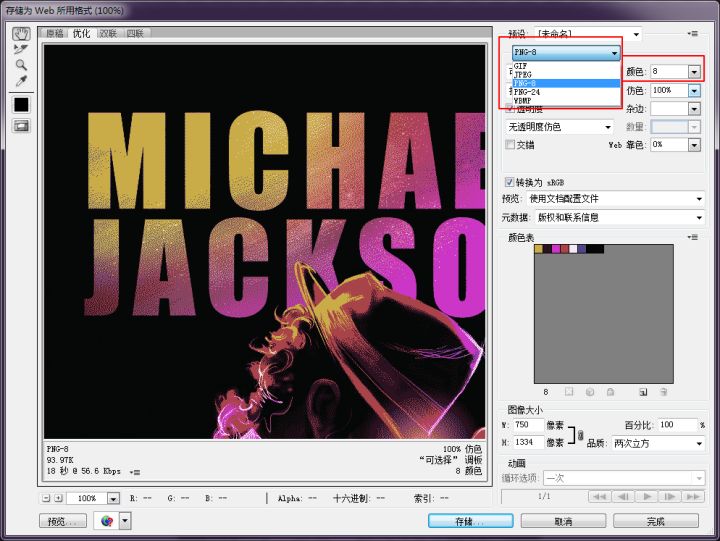The image size is (720, 541).
Task: Click the browser preview globe icon
Action: 107,521
